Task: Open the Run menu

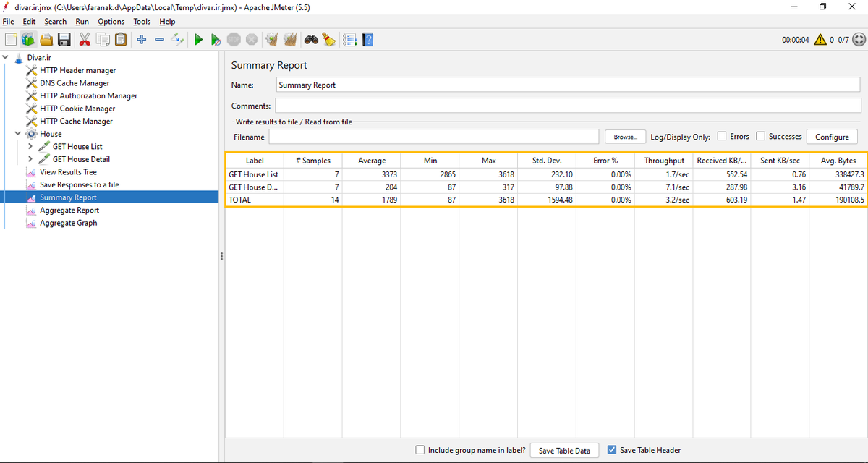Action: pyautogui.click(x=82, y=22)
